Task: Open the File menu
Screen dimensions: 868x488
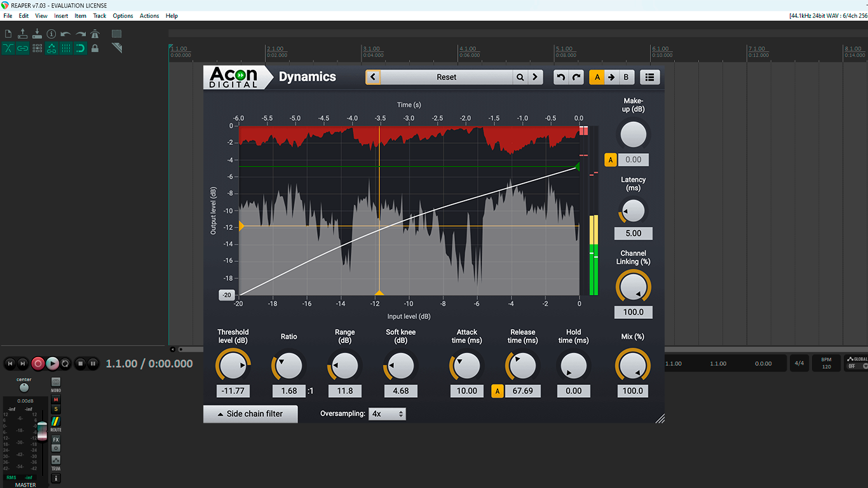Action: (x=8, y=16)
